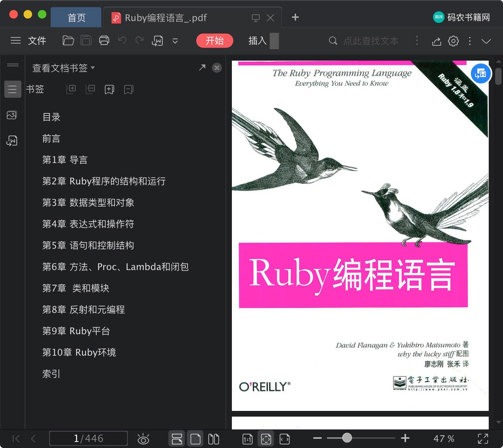Collapse all bookmarks icon
Screen dimensions: 503x448
tap(90, 89)
